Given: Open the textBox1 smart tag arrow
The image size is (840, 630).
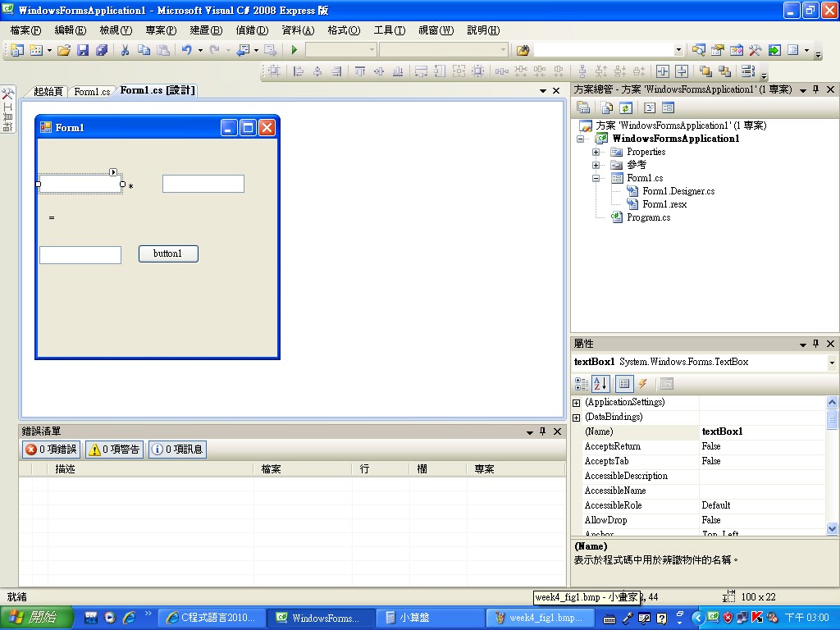Looking at the screenshot, I should click(x=113, y=172).
